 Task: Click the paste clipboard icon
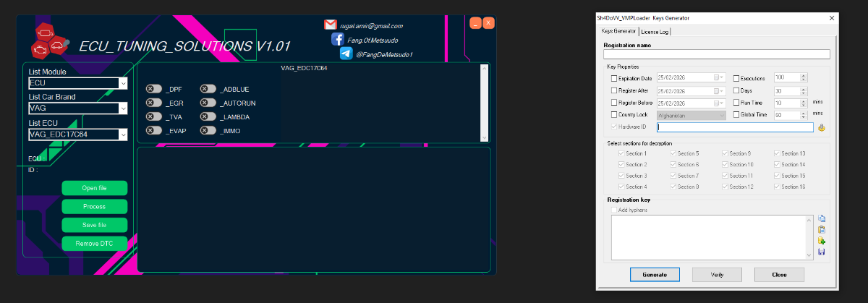822,230
